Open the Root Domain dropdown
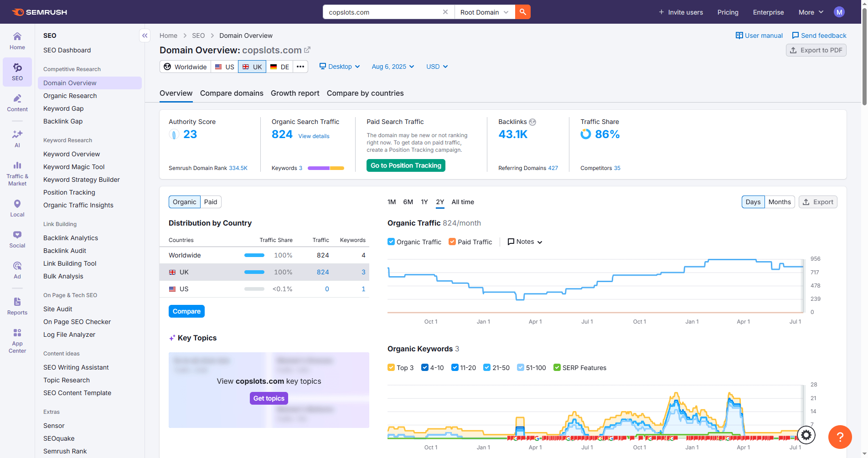868x458 pixels. (485, 12)
